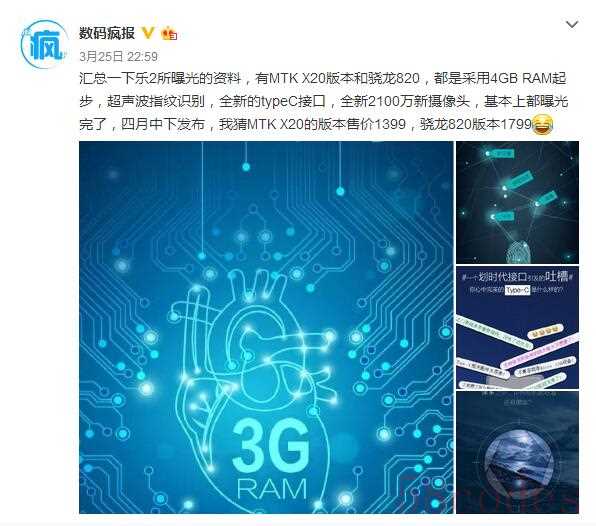This screenshot has width=596, height=526.
Task: Open the 数码疯报 username link
Action: [107, 33]
